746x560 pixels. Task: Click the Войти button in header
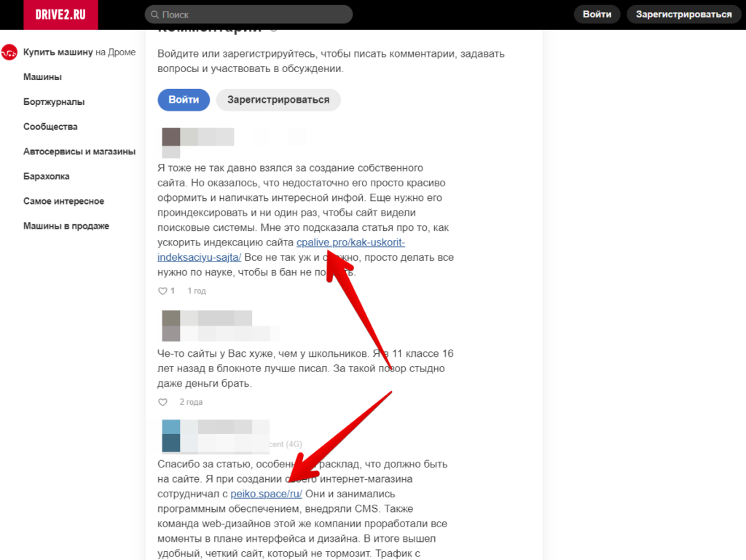pyautogui.click(x=597, y=15)
